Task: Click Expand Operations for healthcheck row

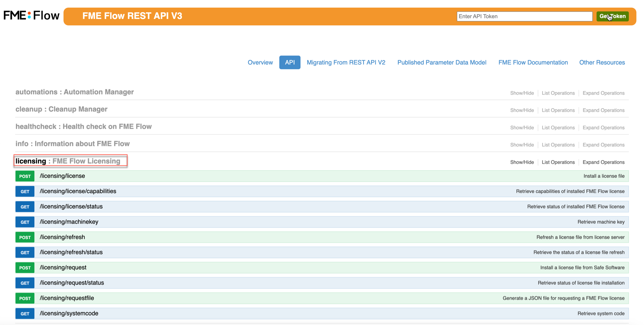Action: click(x=603, y=128)
